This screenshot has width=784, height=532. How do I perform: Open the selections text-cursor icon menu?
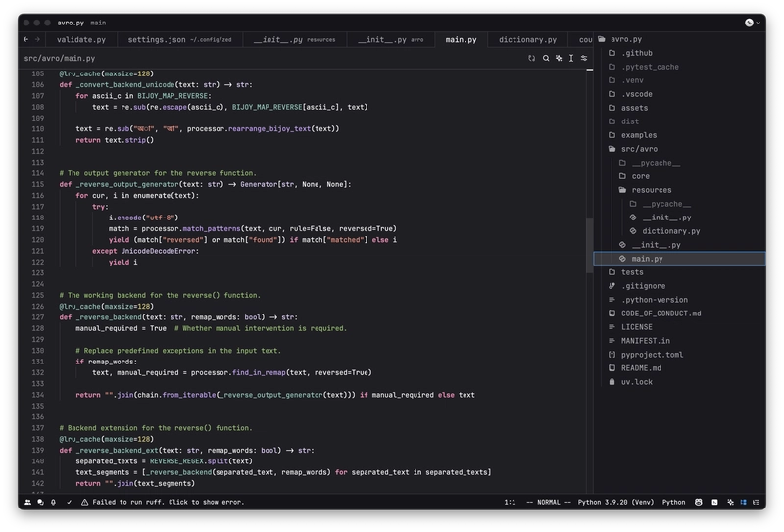click(x=571, y=59)
